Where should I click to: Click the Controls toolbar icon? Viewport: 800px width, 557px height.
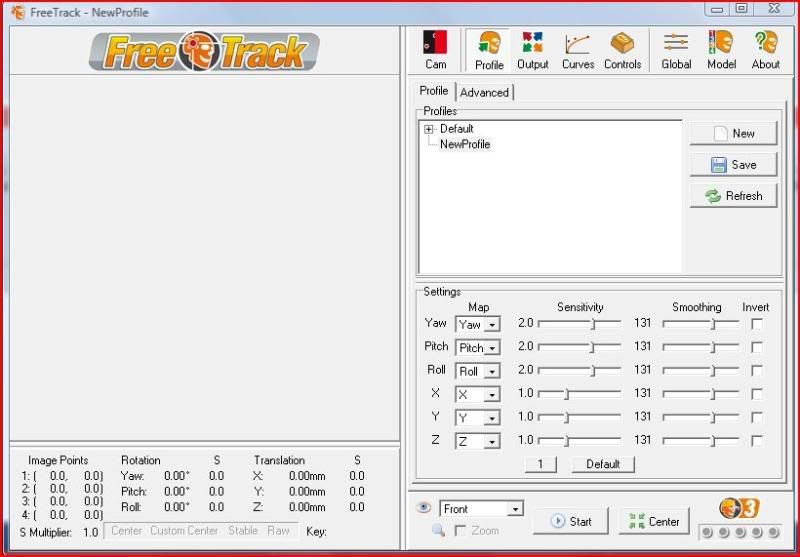[x=622, y=50]
